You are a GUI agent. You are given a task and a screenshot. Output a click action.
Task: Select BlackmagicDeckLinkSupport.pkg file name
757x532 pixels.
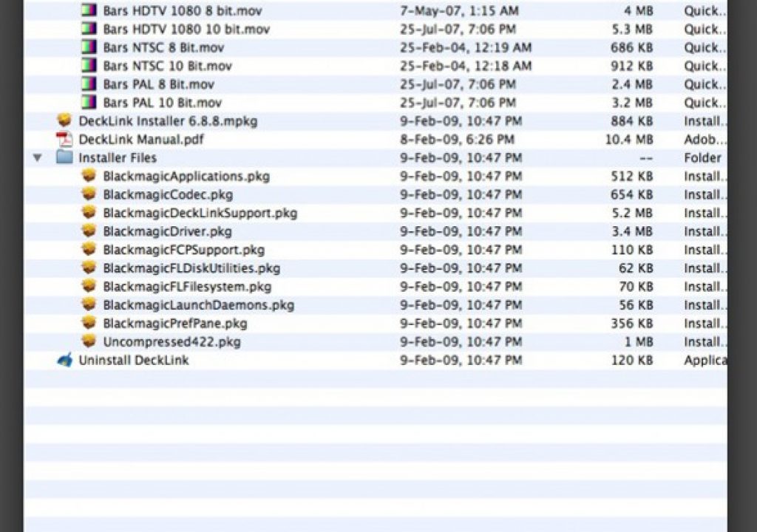pos(200,213)
